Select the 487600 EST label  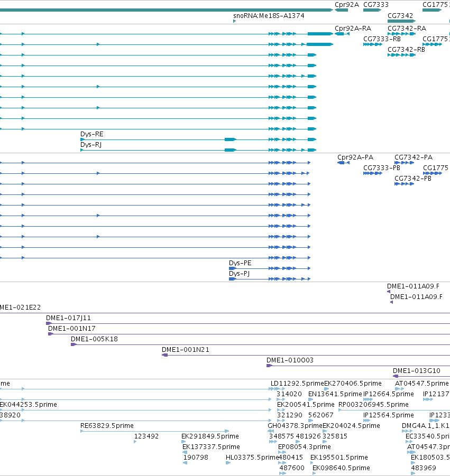(292, 468)
